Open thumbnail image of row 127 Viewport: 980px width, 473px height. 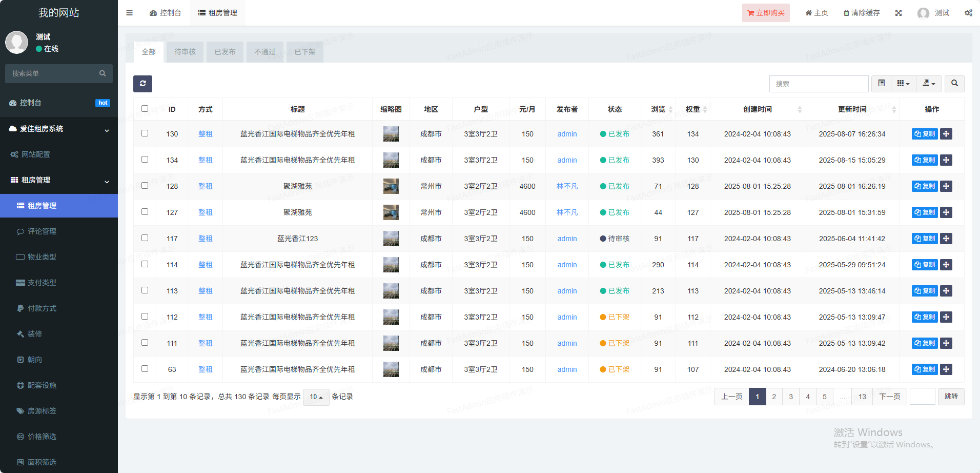click(x=391, y=212)
